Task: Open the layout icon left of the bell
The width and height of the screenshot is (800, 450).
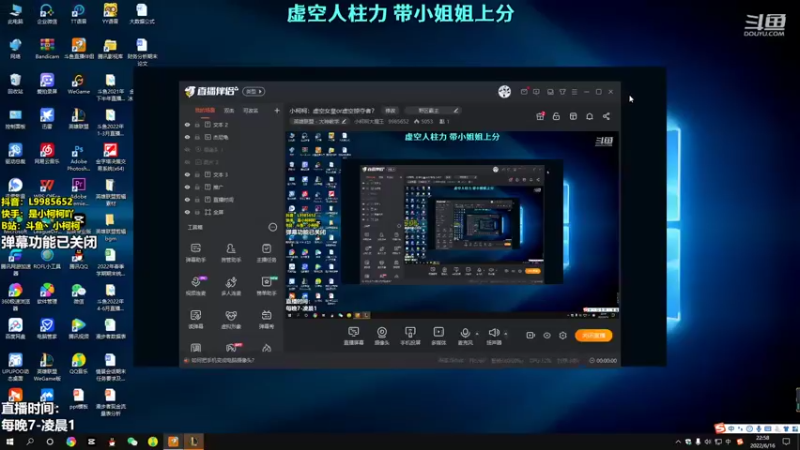Action: (573, 116)
